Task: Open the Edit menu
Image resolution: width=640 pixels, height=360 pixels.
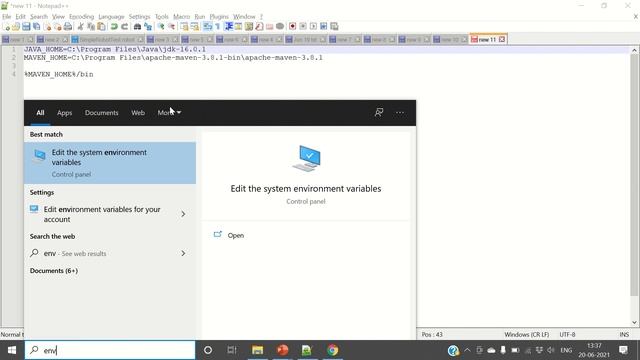Action: pos(20,17)
